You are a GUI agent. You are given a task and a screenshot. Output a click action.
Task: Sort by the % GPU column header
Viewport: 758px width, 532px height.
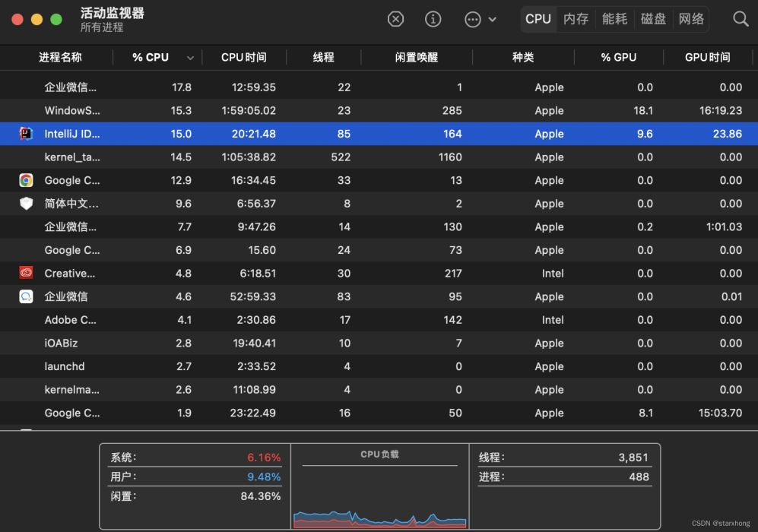618,57
